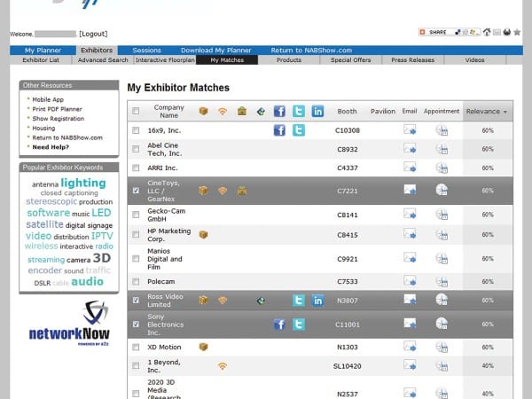This screenshot has width=532, height=399.
Task: Open Twitter icon for Sony Electronics
Action: point(299,325)
